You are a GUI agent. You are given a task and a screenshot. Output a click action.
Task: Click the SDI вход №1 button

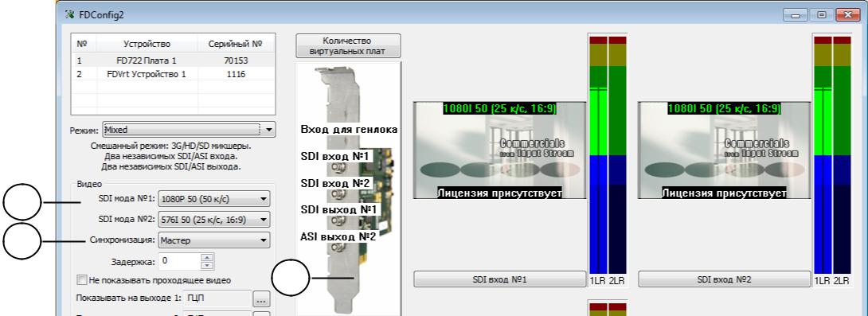499,279
